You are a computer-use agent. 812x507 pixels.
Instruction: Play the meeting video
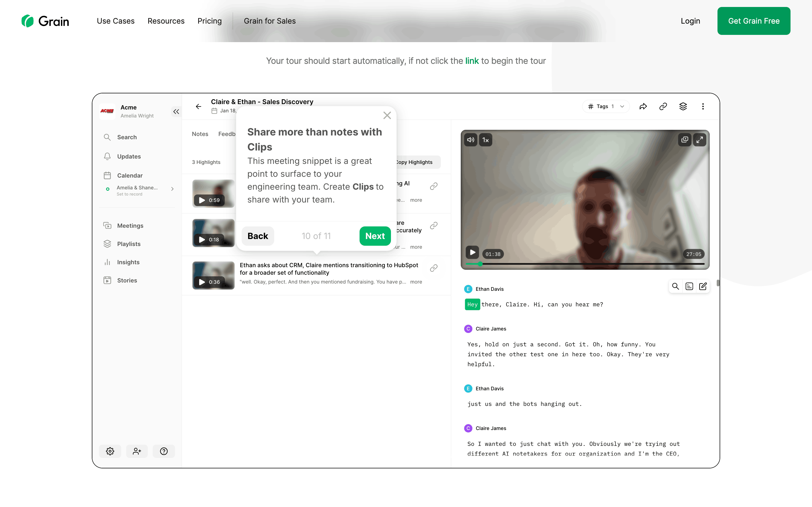(472, 252)
